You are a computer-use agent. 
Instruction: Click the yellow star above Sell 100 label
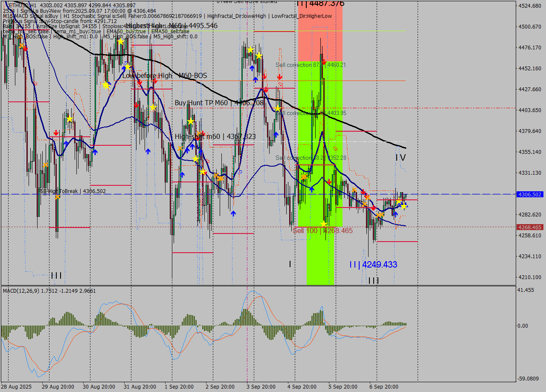pyautogui.click(x=324, y=224)
